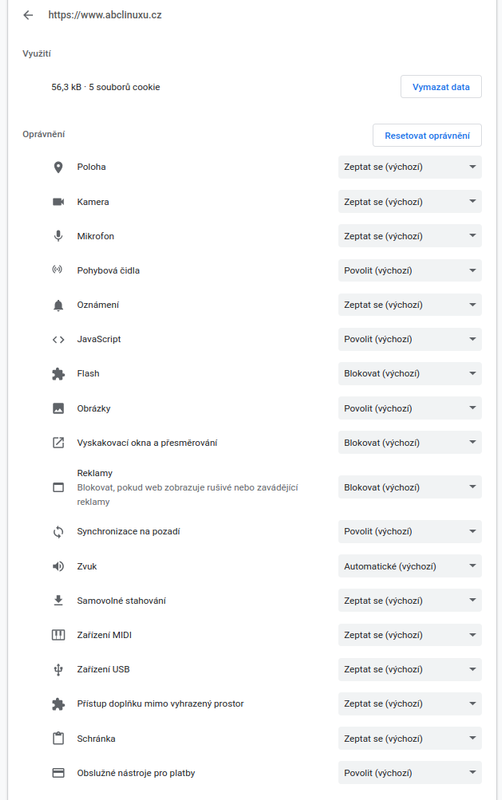
Task: Click the Resetovat oprávnění button
Action: (427, 135)
